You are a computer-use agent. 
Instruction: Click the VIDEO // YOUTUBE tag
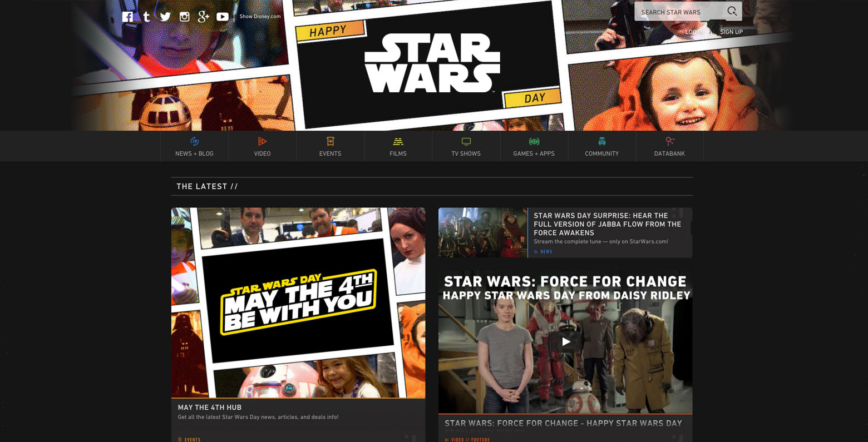467,440
